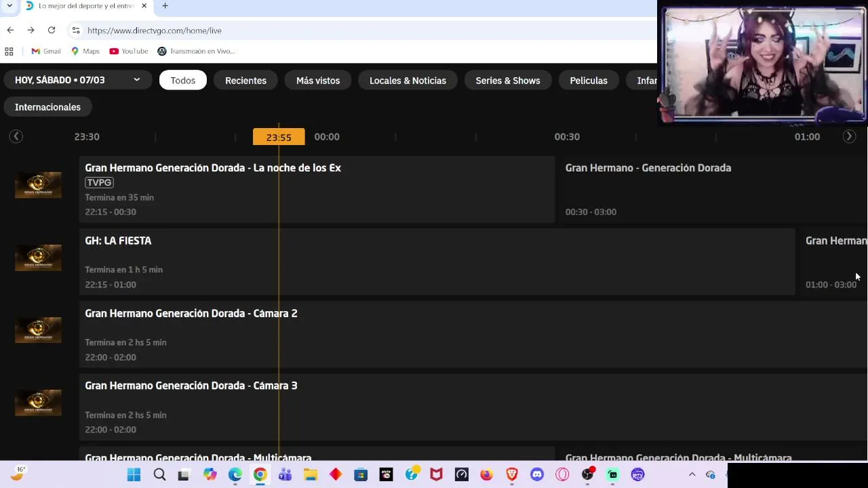This screenshot has width=868, height=488.
Task: Open the weather widget showing 16°
Action: (18, 474)
